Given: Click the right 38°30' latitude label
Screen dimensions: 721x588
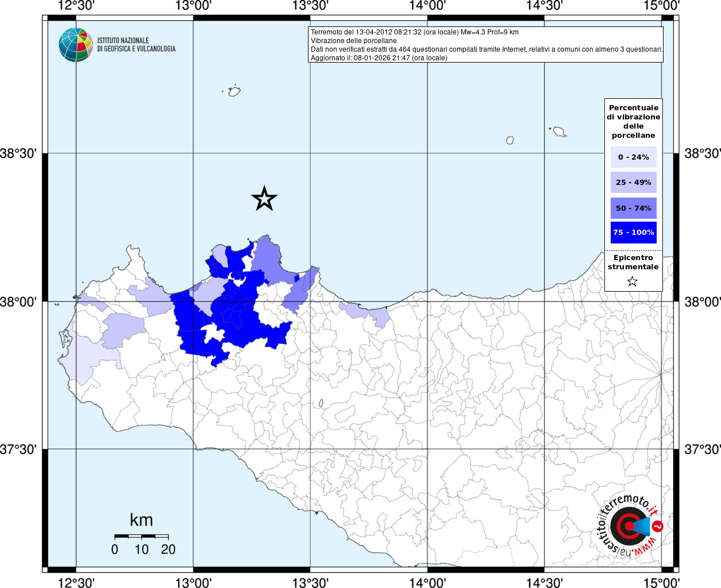Looking at the screenshot, I should 702,154.
